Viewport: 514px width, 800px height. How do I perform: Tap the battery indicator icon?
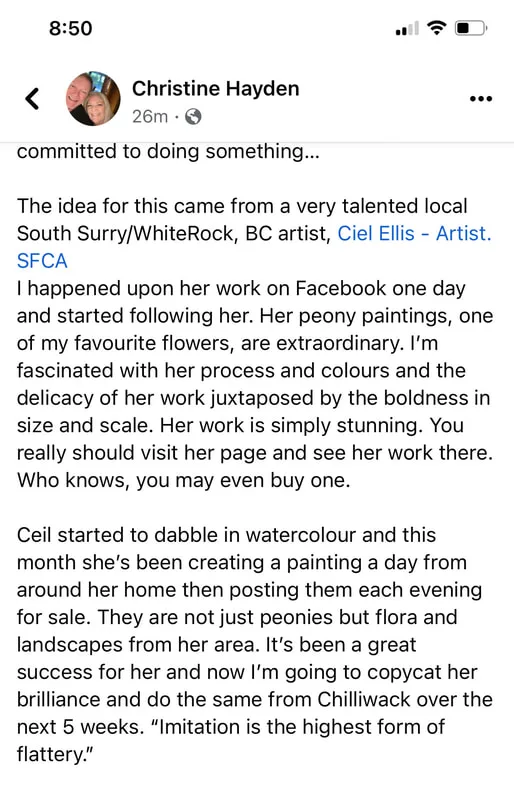click(x=471, y=28)
